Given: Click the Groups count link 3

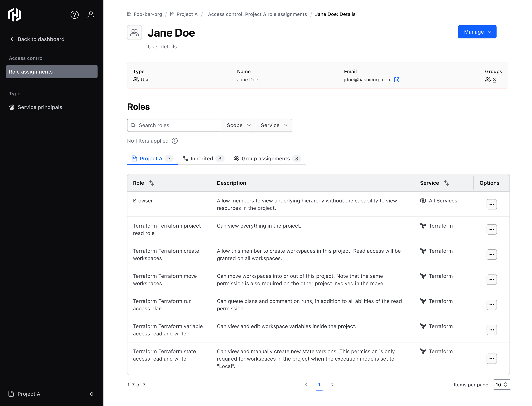Looking at the screenshot, I should point(494,79).
